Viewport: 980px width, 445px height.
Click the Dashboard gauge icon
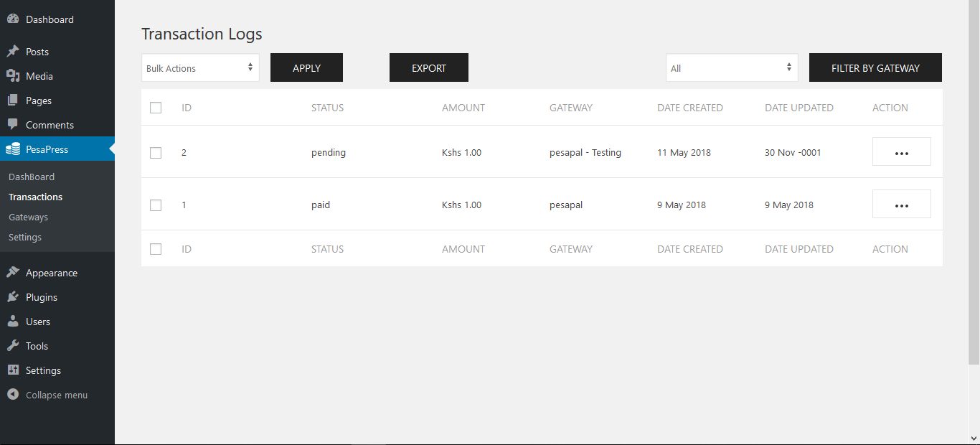13,19
